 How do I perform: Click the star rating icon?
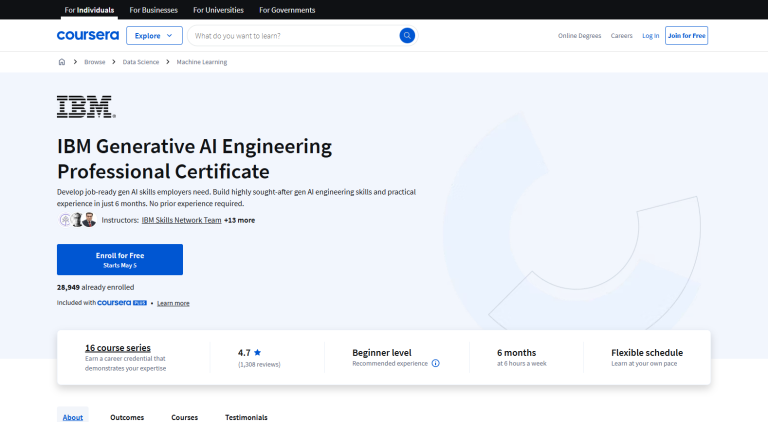click(x=258, y=352)
